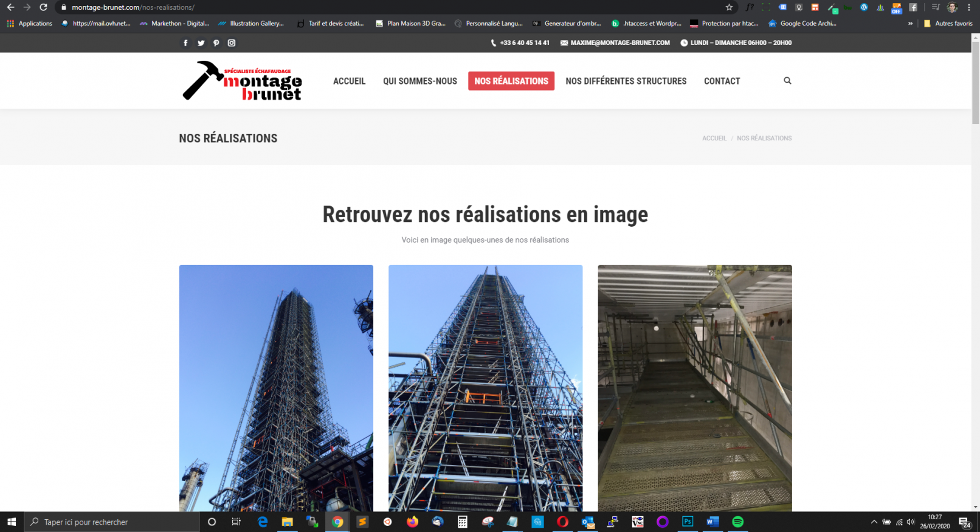The height and width of the screenshot is (532, 980).
Task: Click the Accueil breadcrumb link
Action: click(x=714, y=139)
